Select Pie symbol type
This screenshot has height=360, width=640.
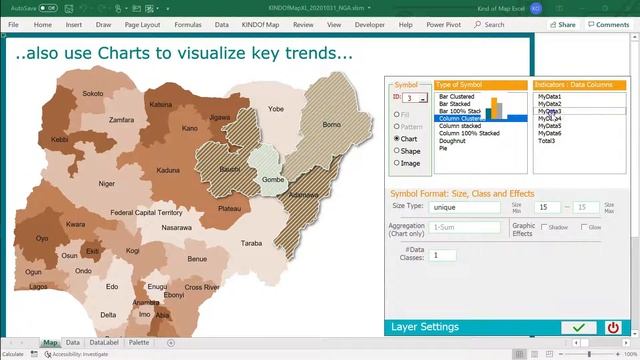coord(443,148)
